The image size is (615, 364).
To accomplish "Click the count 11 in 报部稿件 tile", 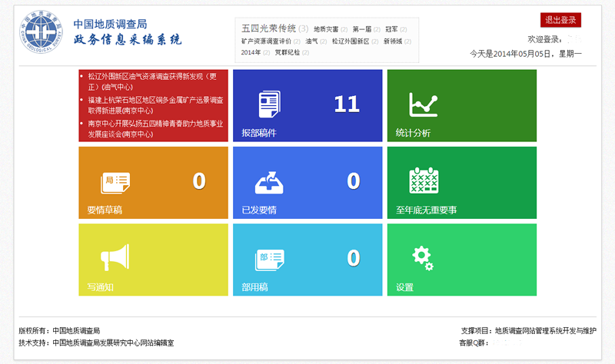I will [347, 104].
